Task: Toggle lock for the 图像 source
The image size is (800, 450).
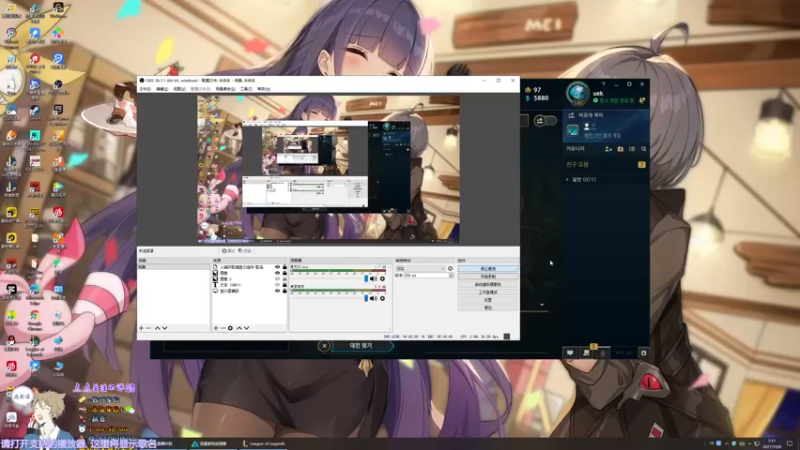Action: pyautogui.click(x=285, y=273)
